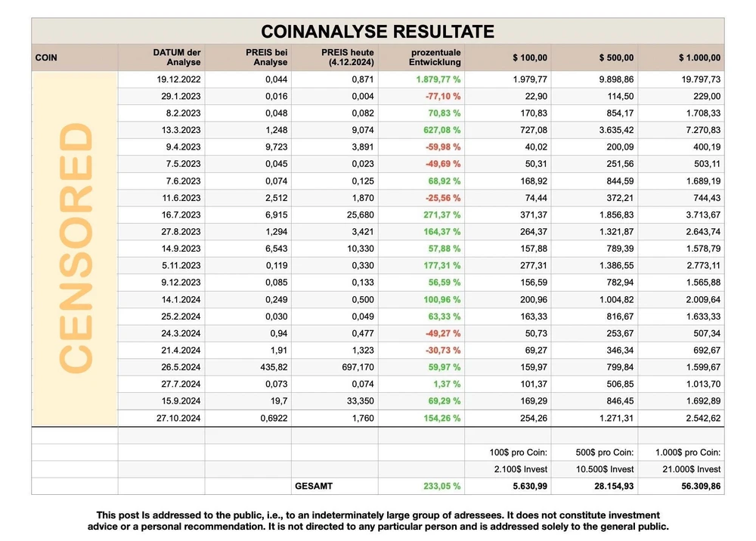The width and height of the screenshot is (756, 541).
Task: Select the COIN column header
Action: [x=46, y=57]
